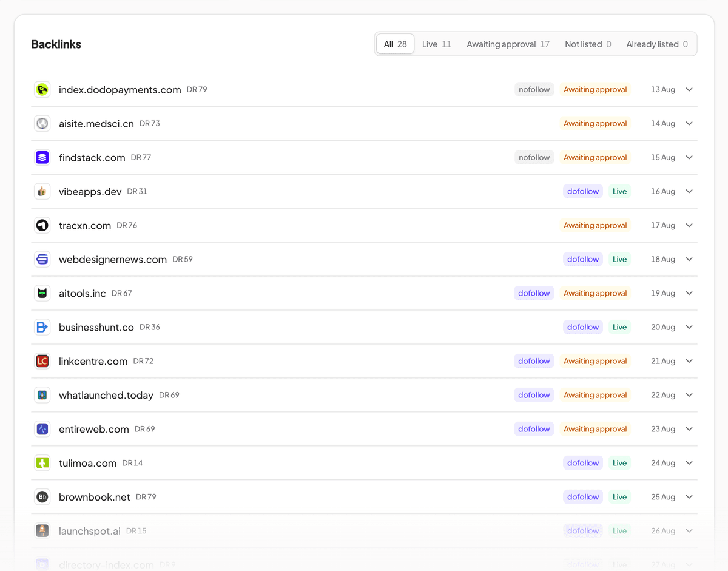The height and width of the screenshot is (571, 728).
Task: Open the tracxn.com link
Action: pos(85,226)
